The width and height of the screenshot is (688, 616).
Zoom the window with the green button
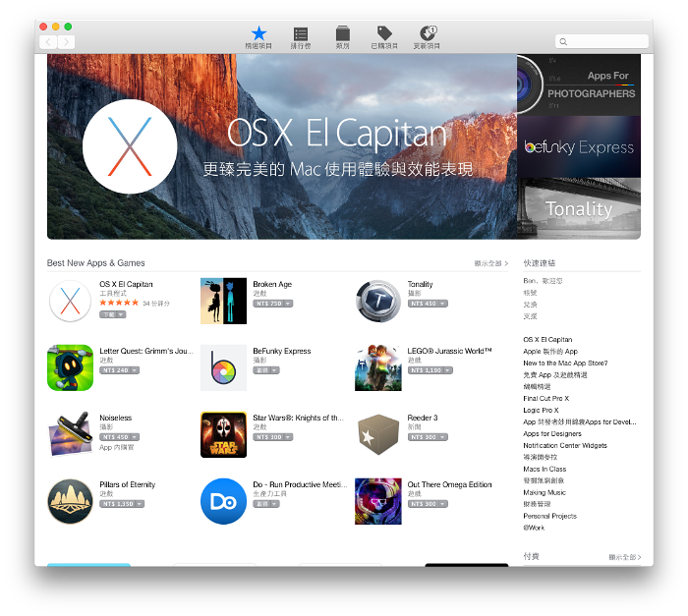coord(68,27)
